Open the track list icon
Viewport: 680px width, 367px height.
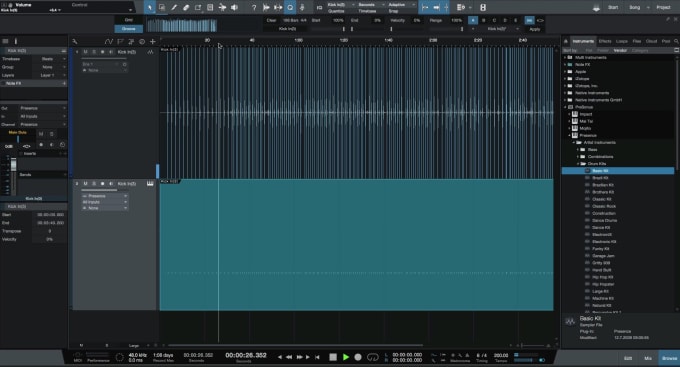coord(5,41)
